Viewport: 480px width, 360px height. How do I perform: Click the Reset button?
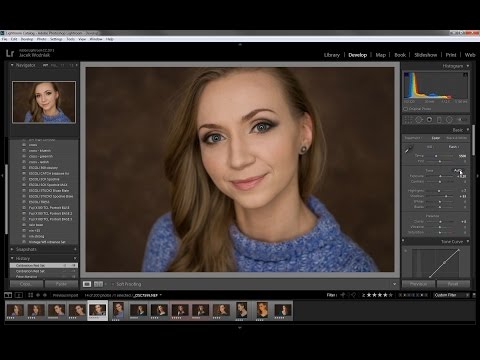(453, 284)
